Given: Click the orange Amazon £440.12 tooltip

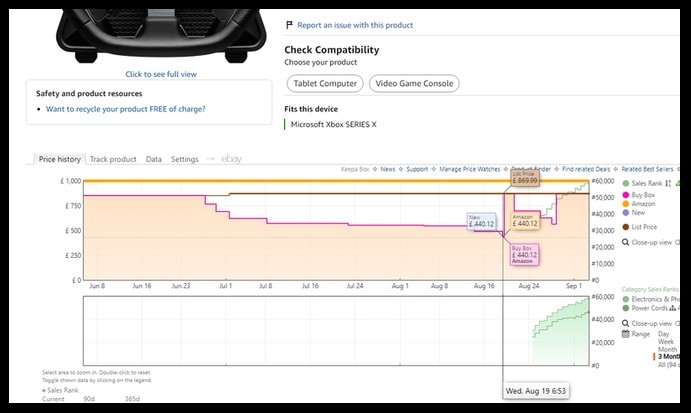Looking at the screenshot, I should click(x=524, y=221).
